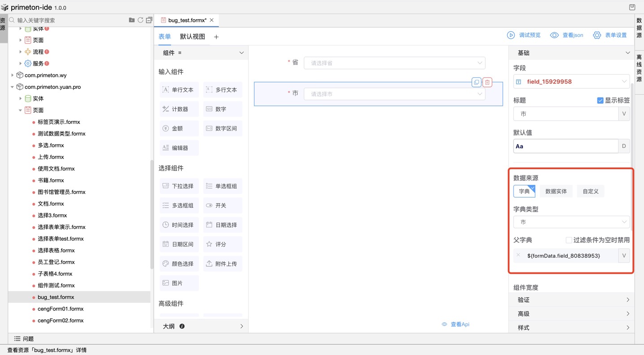644x355 pixels.
Task: Copy the 市 component using the duplicate icon
Action: tap(476, 82)
